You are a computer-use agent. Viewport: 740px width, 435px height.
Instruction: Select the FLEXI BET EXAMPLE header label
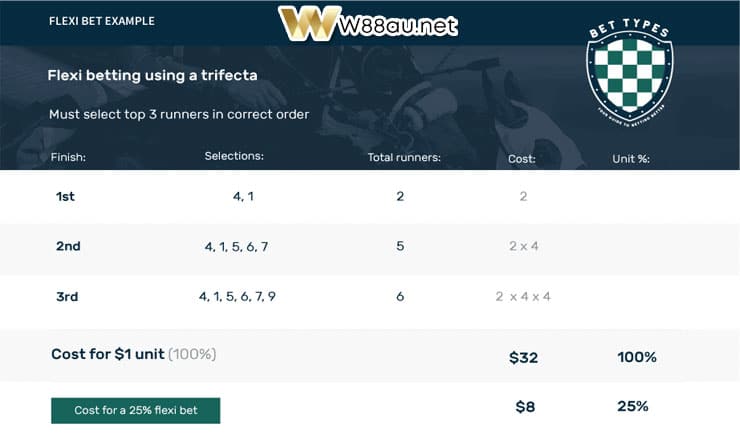pyautogui.click(x=101, y=21)
